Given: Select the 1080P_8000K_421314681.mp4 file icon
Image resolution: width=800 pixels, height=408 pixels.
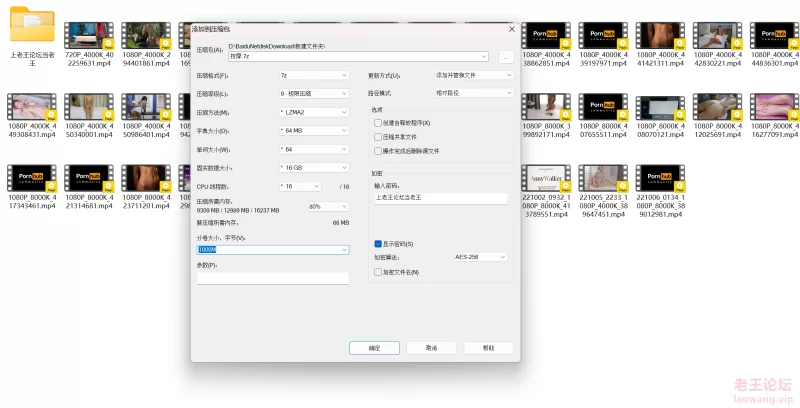Looking at the screenshot, I should coord(89,178).
